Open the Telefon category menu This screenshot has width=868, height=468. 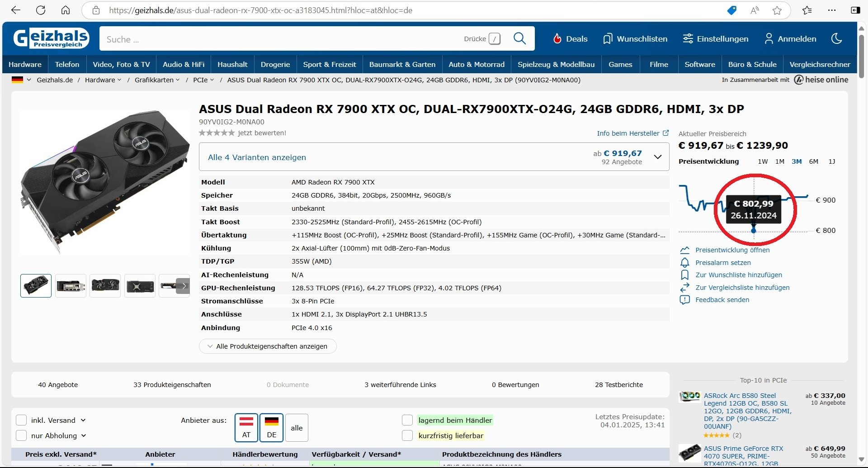point(67,64)
